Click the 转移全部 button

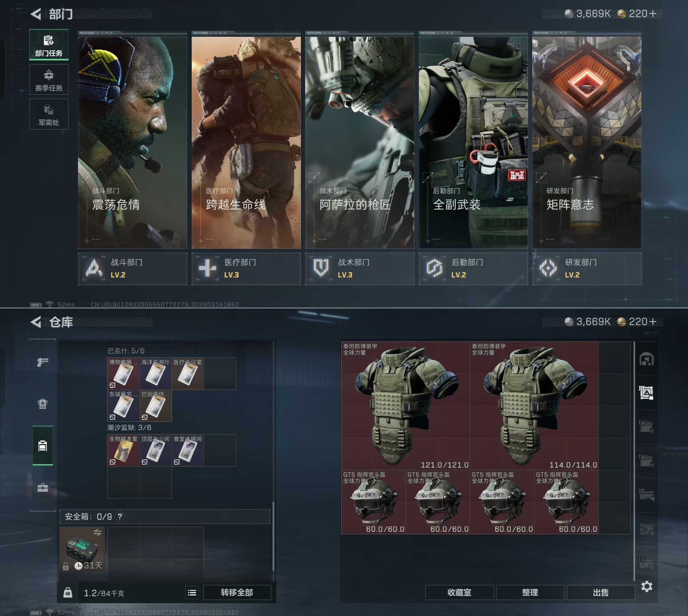pyautogui.click(x=237, y=592)
